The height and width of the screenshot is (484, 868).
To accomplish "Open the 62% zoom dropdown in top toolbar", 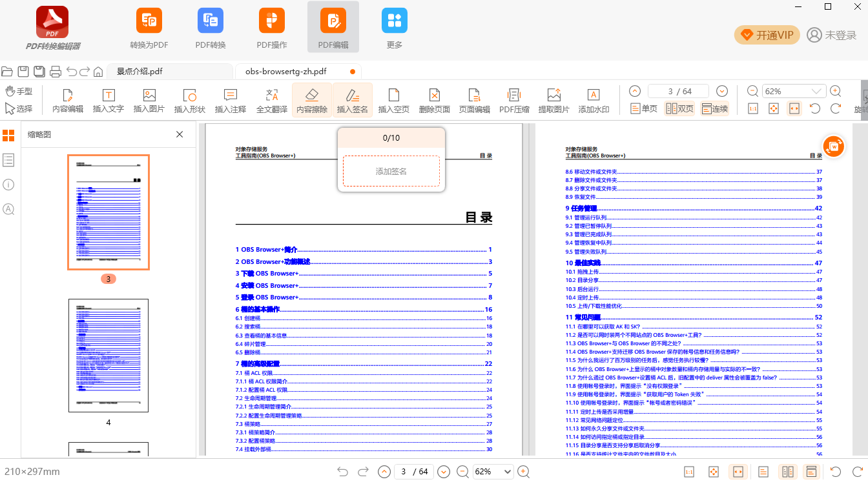I will click(794, 92).
